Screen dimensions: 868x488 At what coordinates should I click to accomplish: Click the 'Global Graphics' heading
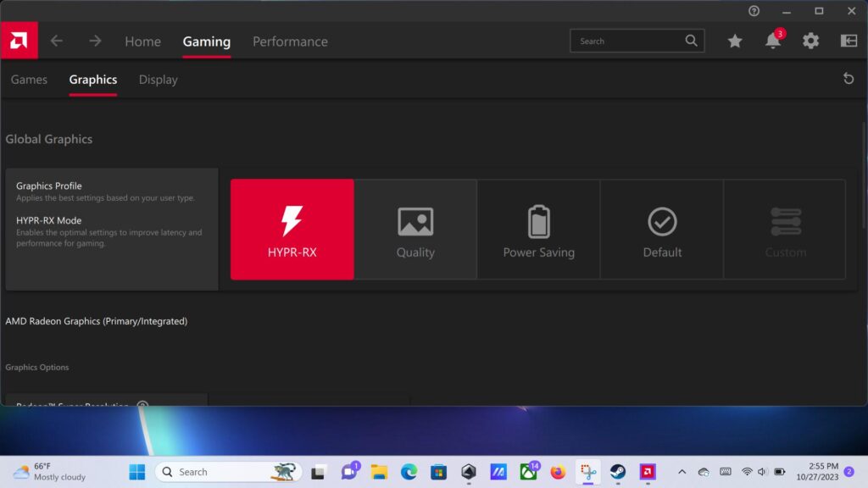coord(48,140)
